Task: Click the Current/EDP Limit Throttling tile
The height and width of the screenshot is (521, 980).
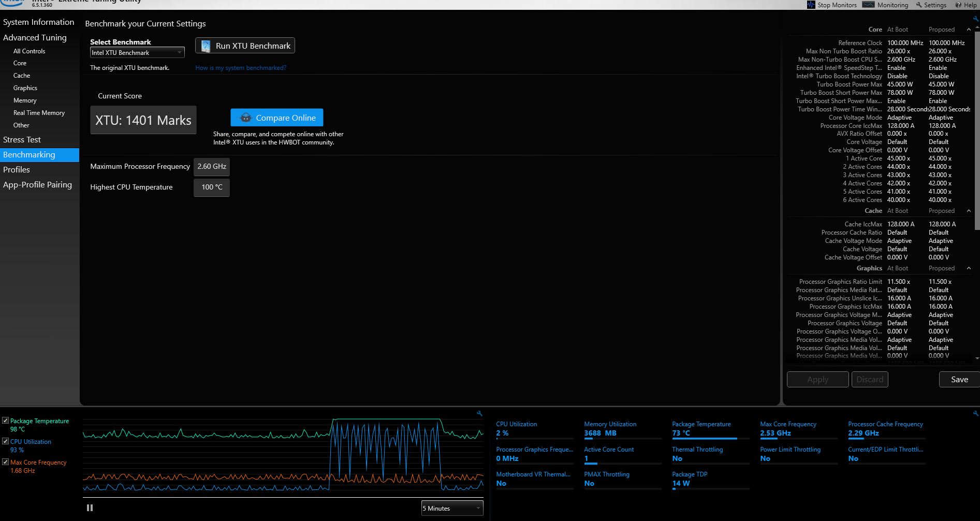Action: pyautogui.click(x=887, y=455)
